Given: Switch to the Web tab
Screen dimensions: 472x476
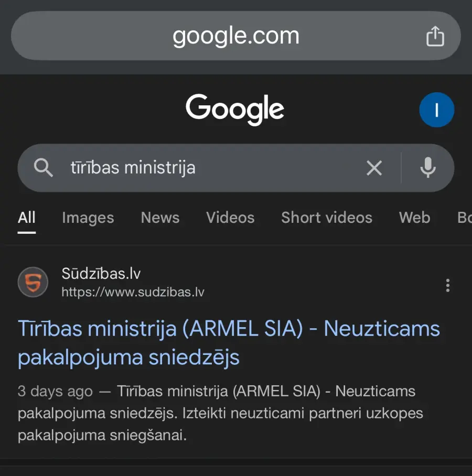Looking at the screenshot, I should (414, 218).
